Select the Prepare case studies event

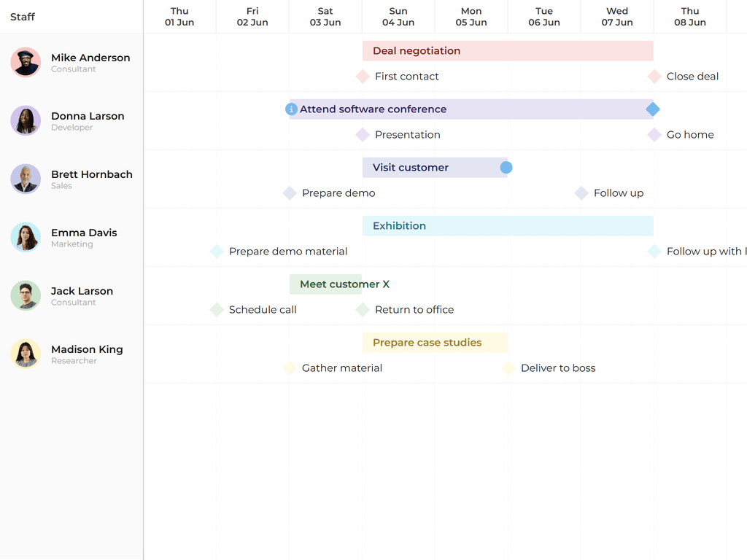pyautogui.click(x=435, y=343)
